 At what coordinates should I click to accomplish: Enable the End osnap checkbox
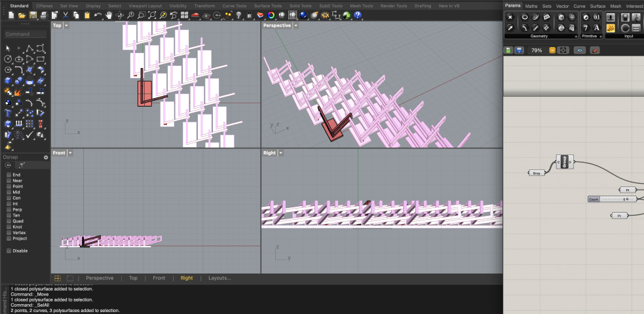click(9, 175)
